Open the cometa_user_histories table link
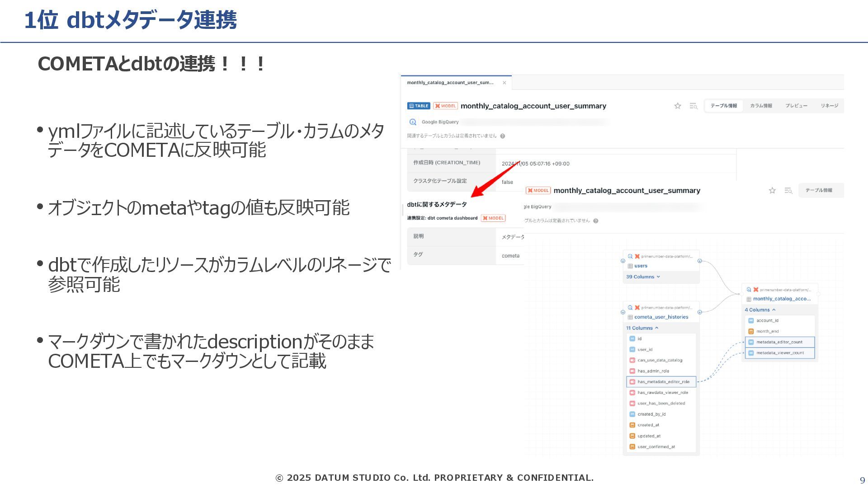868x488 pixels. click(661, 317)
